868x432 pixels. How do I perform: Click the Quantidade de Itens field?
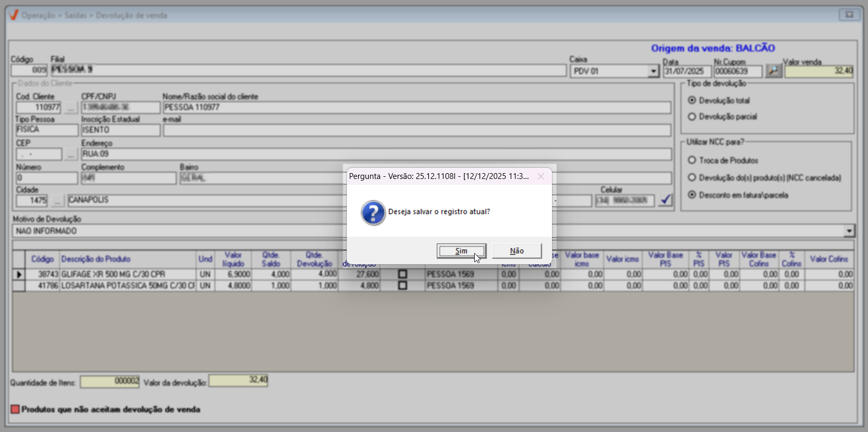(x=110, y=381)
